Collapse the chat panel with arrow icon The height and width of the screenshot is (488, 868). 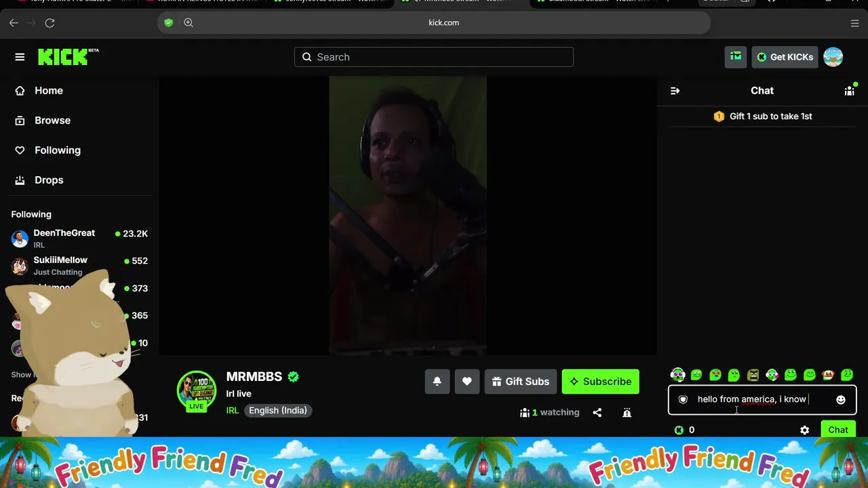click(x=675, y=91)
